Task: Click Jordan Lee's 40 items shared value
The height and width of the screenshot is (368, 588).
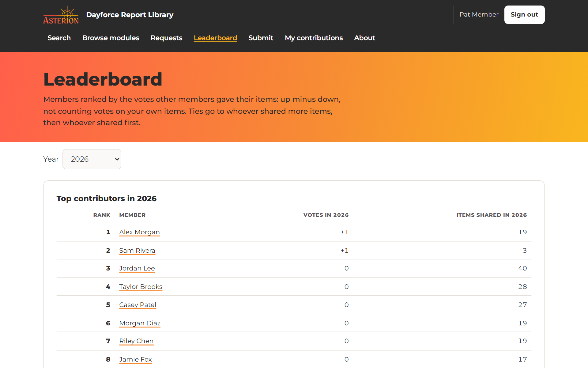Action: point(522,268)
